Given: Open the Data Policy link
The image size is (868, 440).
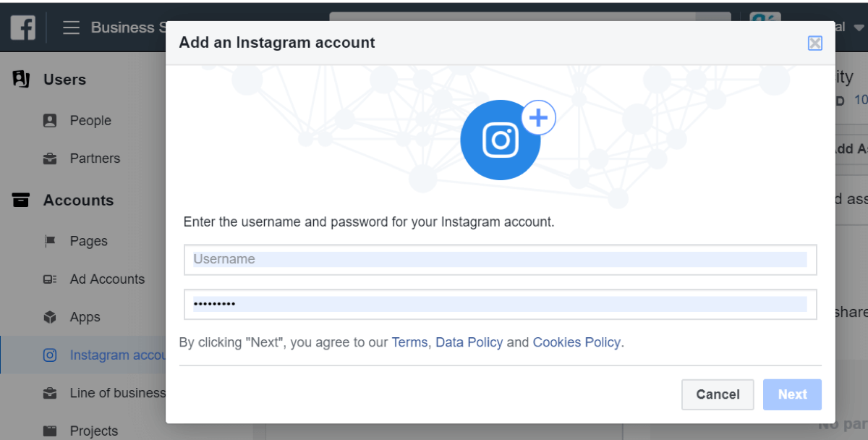Looking at the screenshot, I should [x=469, y=342].
